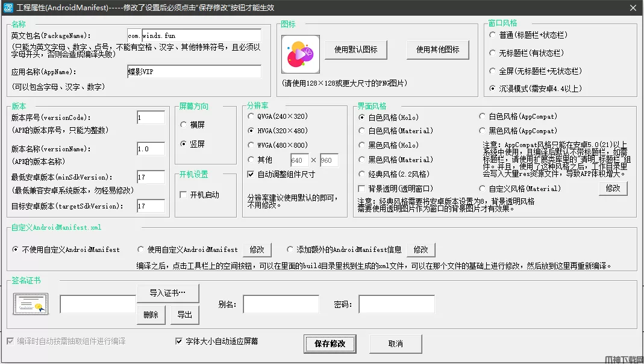Viewport: 644px width, 364px height.
Task: Click the certificate path input field
Action: [x=98, y=304]
